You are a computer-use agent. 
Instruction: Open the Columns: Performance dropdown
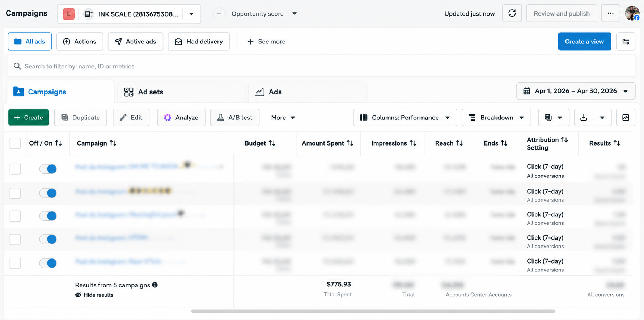405,118
